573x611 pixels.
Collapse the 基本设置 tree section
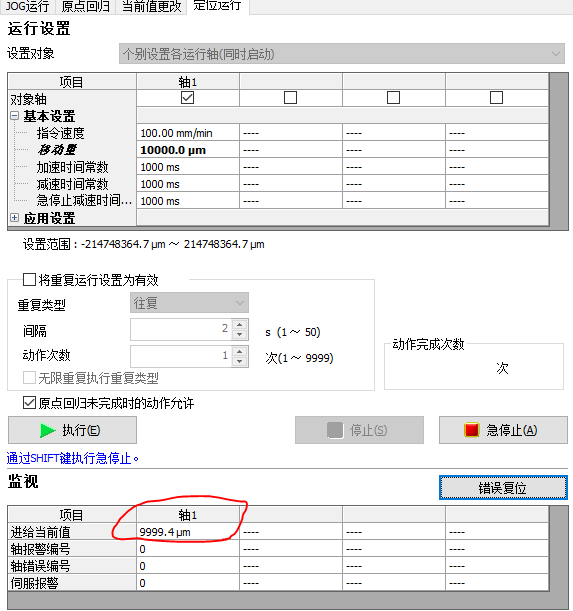14,116
